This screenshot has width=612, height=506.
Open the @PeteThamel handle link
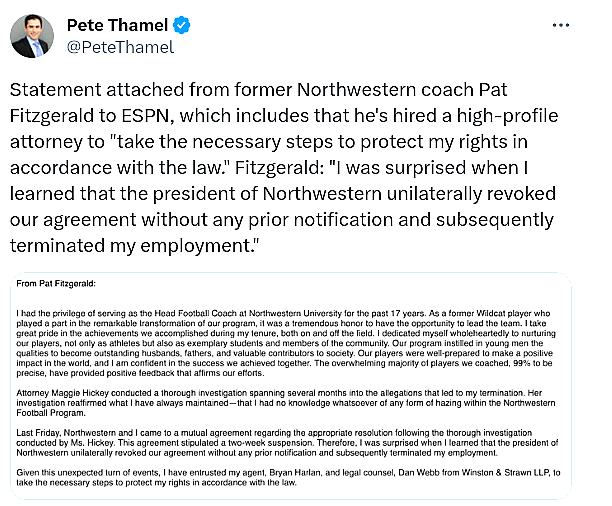click(119, 47)
